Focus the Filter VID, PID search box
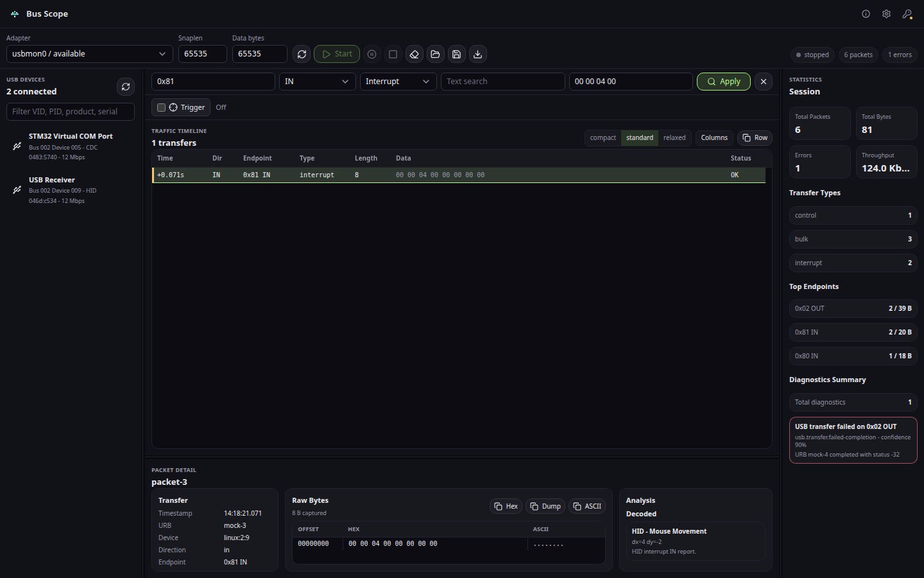 coord(71,112)
